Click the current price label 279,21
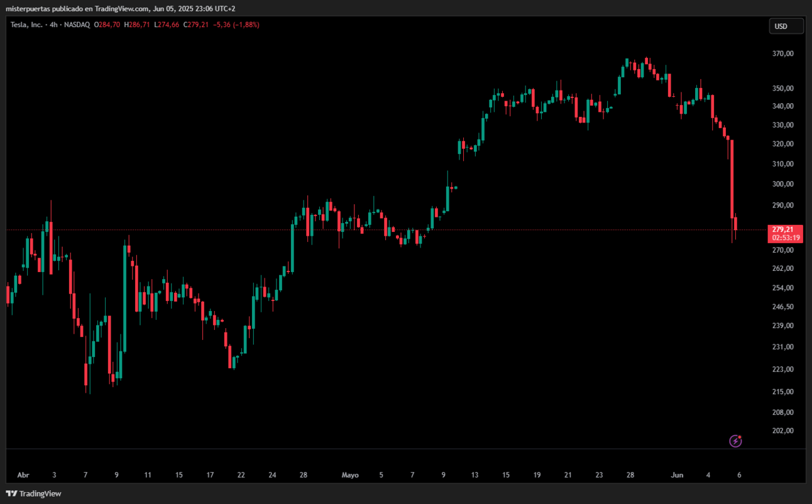This screenshot has height=504, width=812. click(782, 229)
